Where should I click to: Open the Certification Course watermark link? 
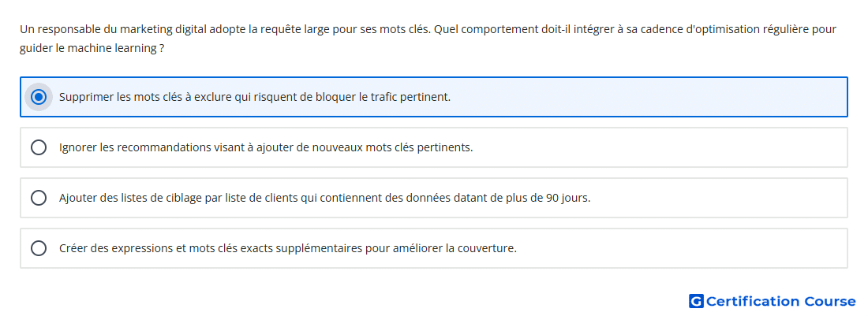click(773, 301)
